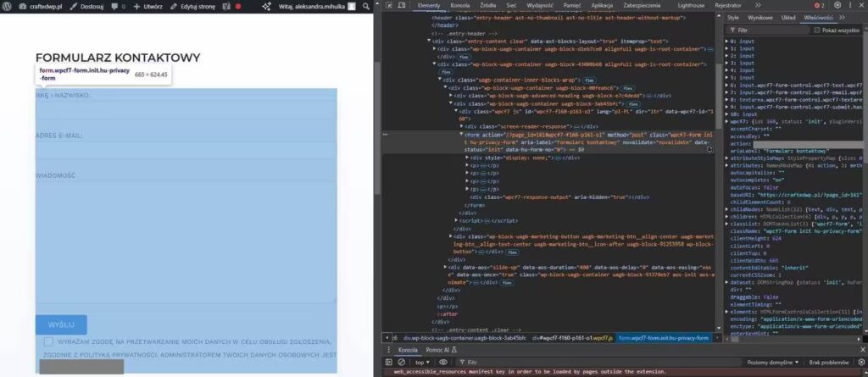Switch to the Wydajność tab
The image size is (868, 377).
pyautogui.click(x=540, y=5)
